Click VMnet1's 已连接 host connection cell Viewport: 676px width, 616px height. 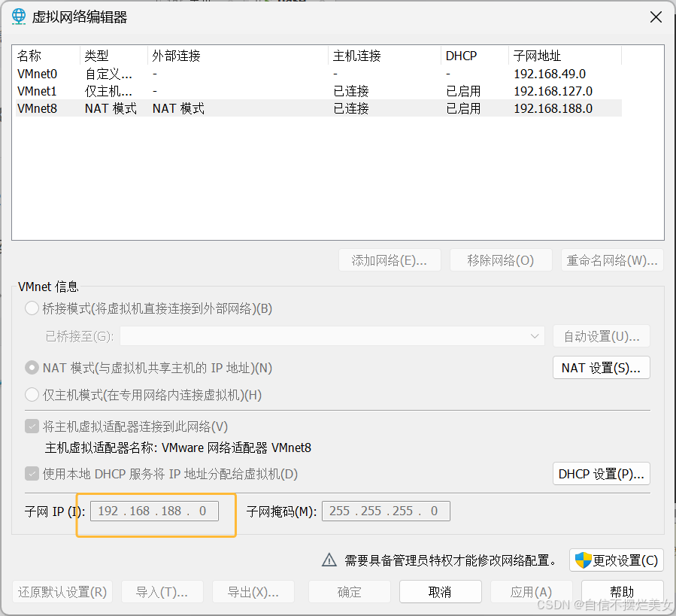pyautogui.click(x=351, y=91)
